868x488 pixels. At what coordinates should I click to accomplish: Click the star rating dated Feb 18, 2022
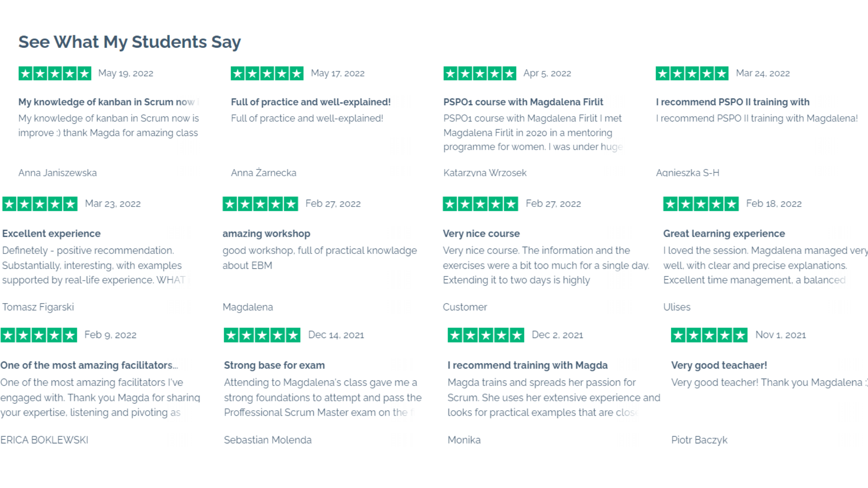click(x=701, y=204)
